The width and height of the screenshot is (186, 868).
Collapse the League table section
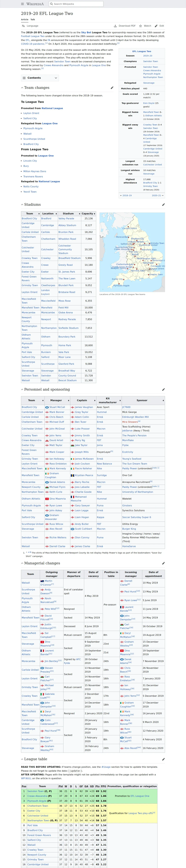pos(22,759)
